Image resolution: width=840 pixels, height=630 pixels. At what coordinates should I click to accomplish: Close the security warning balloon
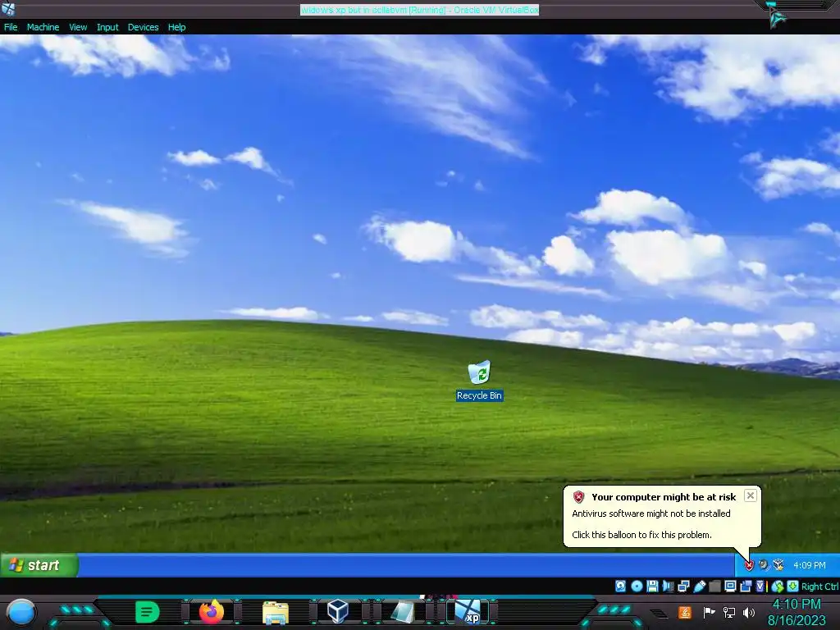point(751,495)
